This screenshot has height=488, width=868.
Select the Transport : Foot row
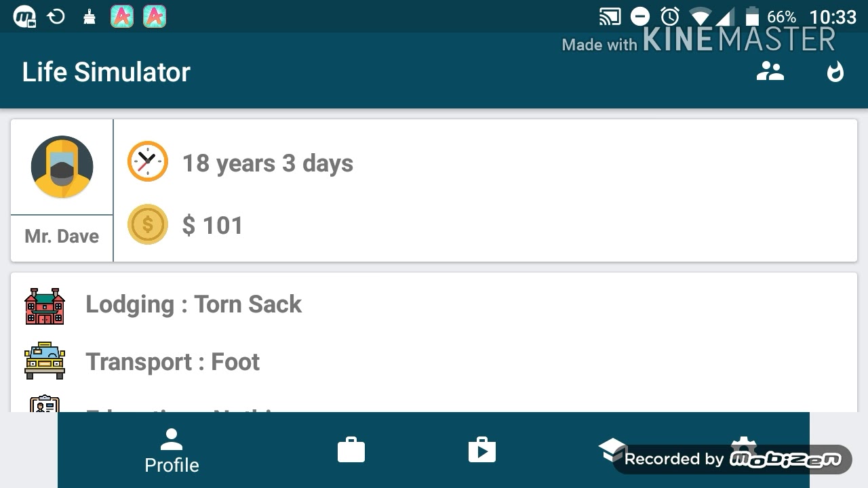click(x=173, y=362)
